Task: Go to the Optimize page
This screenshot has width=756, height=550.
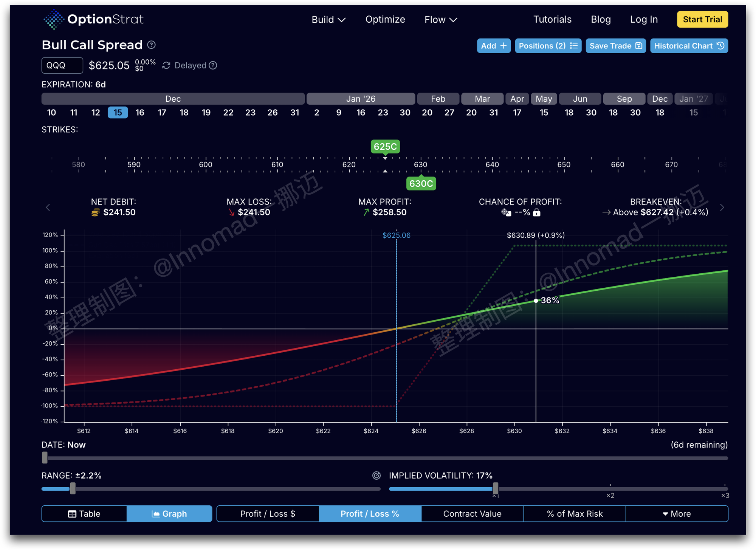Action: [x=385, y=20]
